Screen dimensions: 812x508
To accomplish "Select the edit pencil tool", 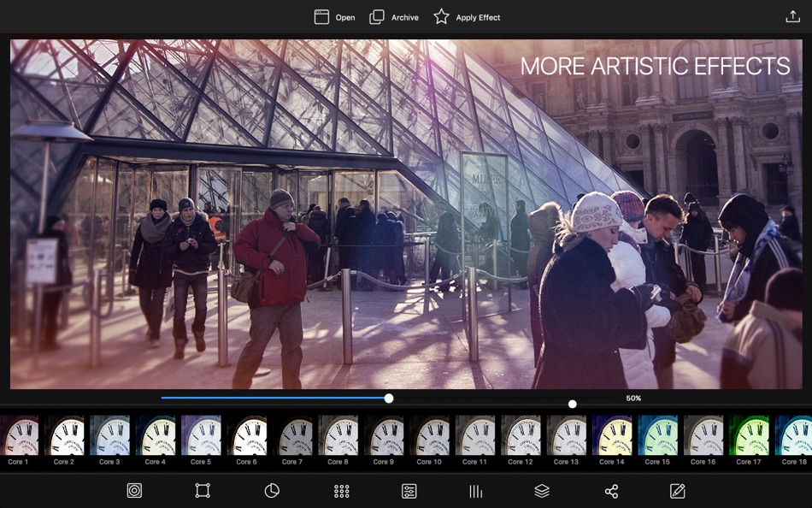I will [x=676, y=491].
